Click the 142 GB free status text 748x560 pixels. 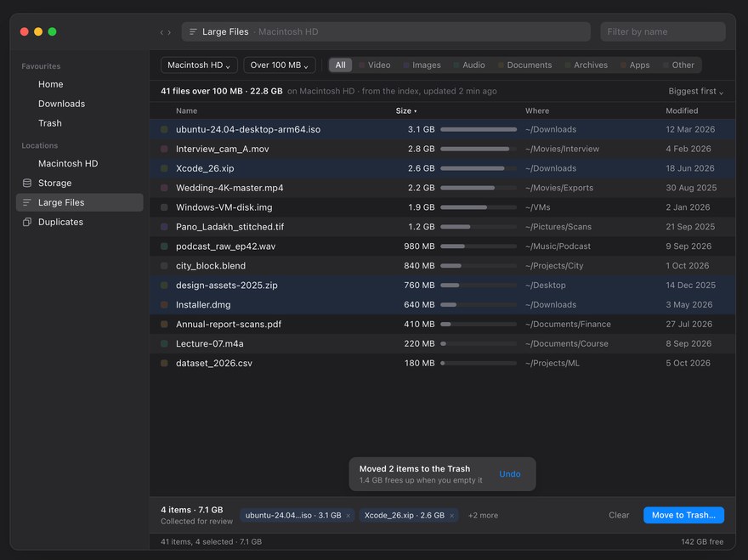(702, 542)
